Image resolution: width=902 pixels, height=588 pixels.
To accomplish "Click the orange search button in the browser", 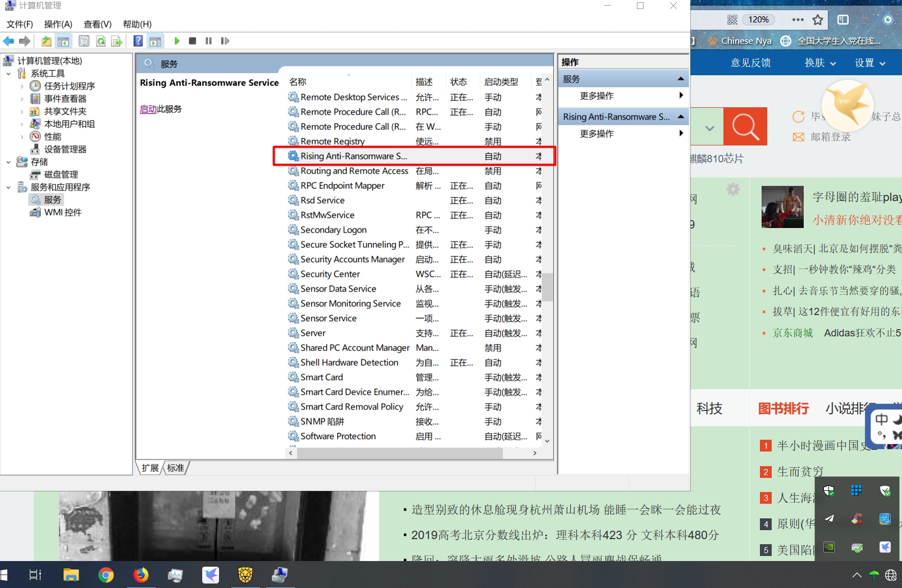I will point(745,126).
